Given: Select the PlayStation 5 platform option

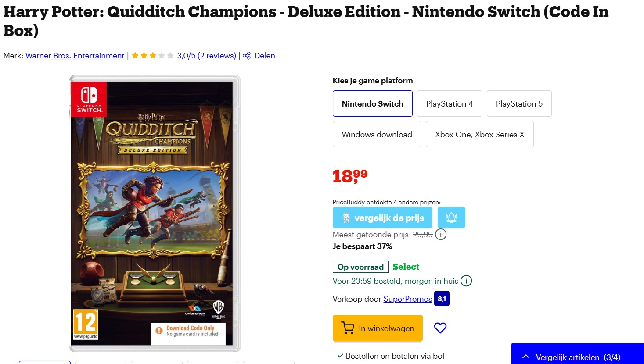Looking at the screenshot, I should coord(519,103).
